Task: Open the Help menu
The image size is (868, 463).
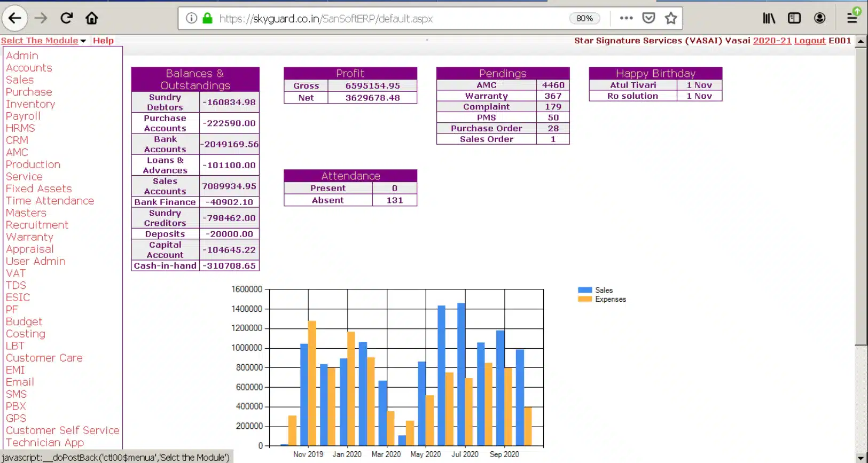Action: (103, 41)
